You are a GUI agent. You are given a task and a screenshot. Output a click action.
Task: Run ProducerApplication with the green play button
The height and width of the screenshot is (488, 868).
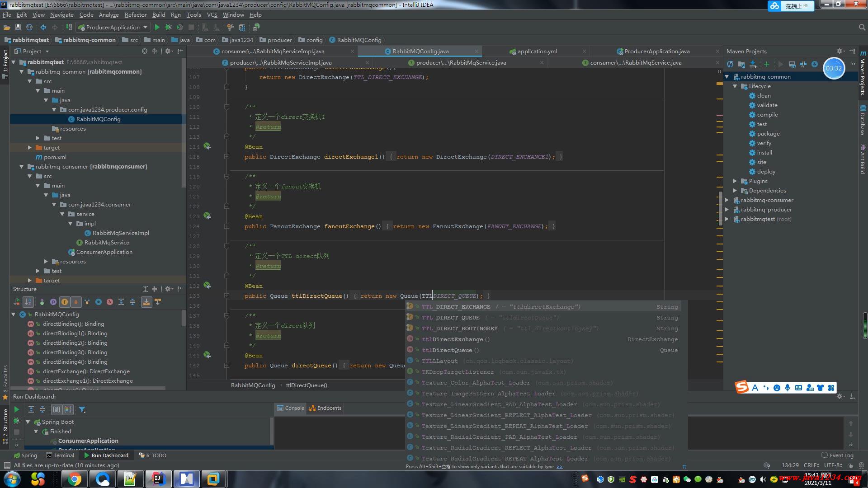[x=157, y=27]
